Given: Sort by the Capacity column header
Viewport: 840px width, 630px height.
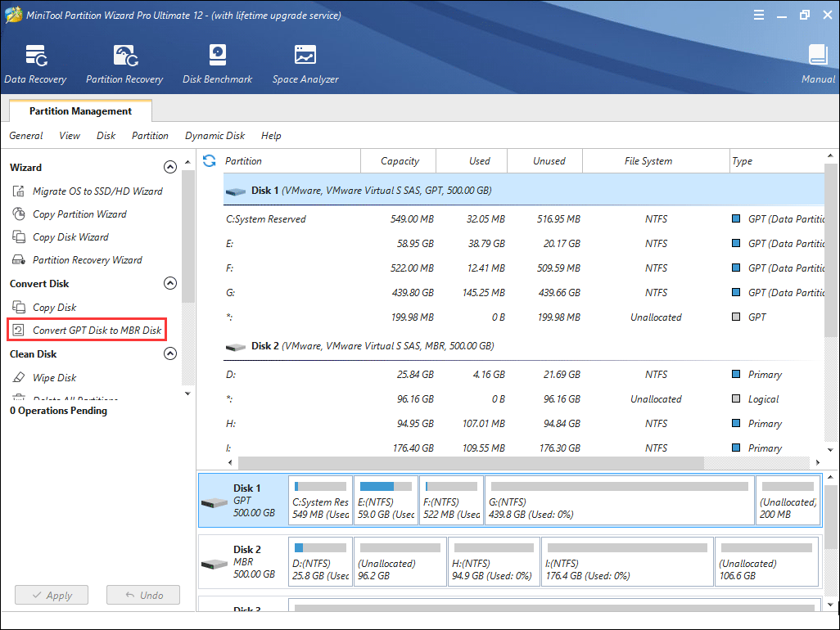Looking at the screenshot, I should point(400,160).
